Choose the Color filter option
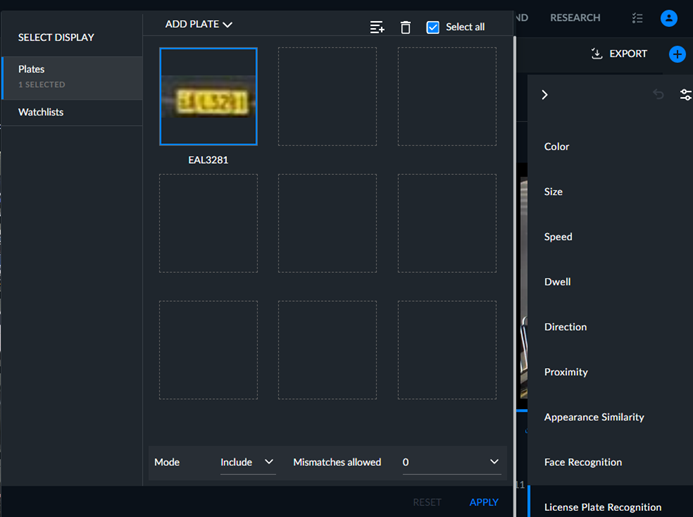693x517 pixels. click(x=556, y=147)
